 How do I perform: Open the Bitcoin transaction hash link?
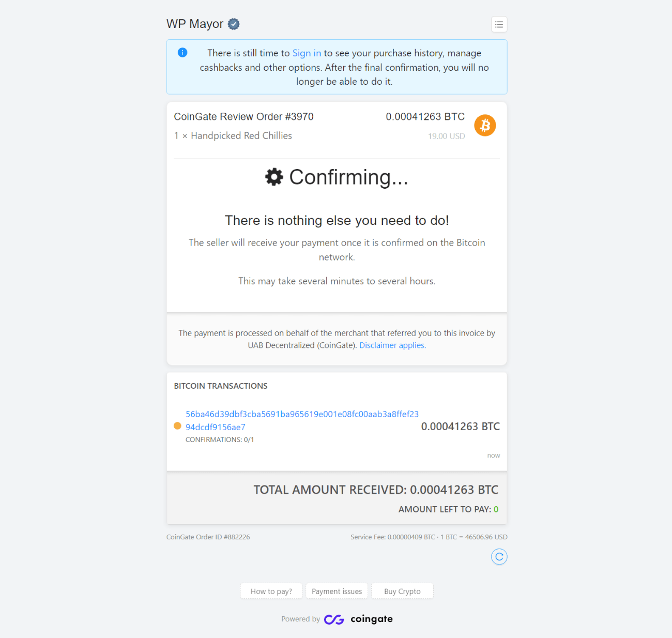coord(302,414)
